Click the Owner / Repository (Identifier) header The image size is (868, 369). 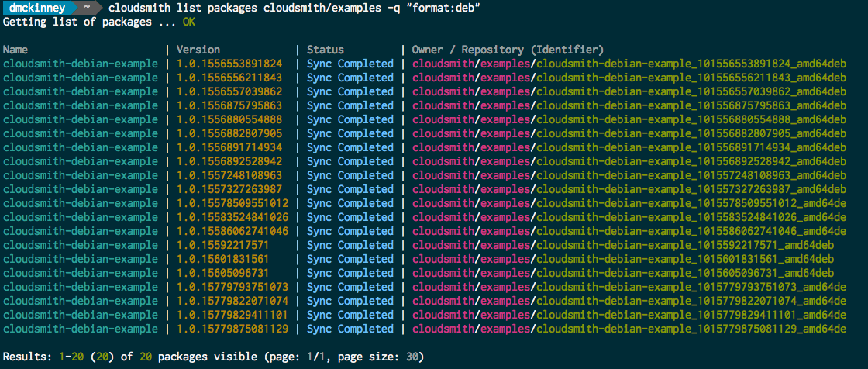pyautogui.click(x=508, y=50)
